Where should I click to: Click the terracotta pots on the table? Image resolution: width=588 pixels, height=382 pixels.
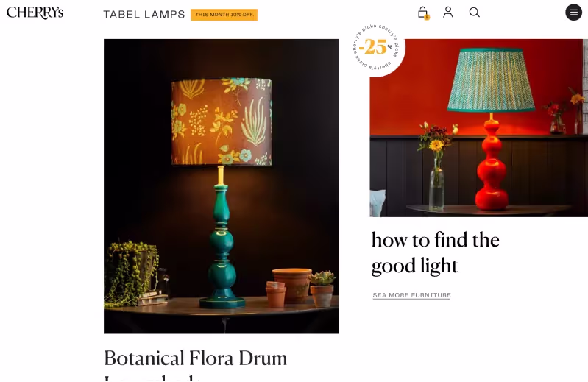pos(291,286)
